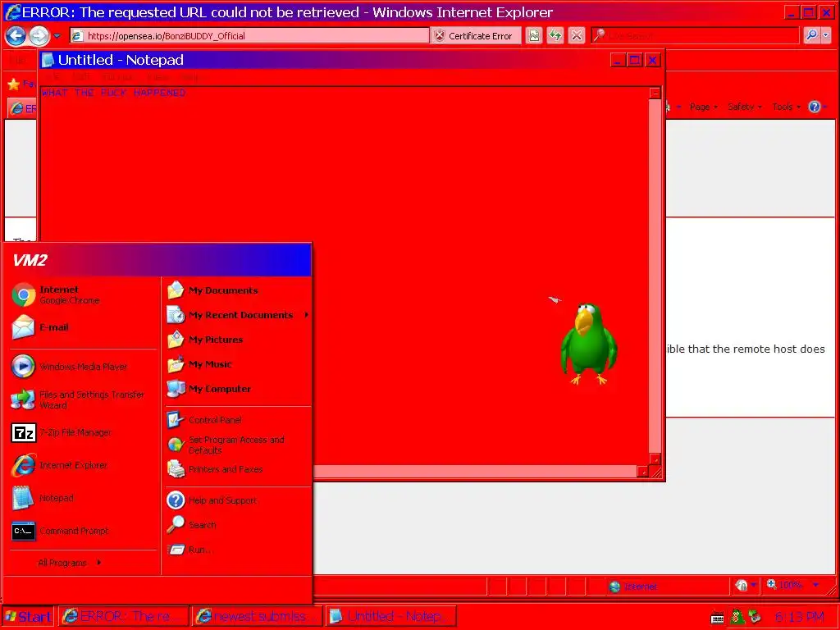Click Notepad vertical scrollbar down arrow
This screenshot has width=840, height=630.
tap(655, 459)
